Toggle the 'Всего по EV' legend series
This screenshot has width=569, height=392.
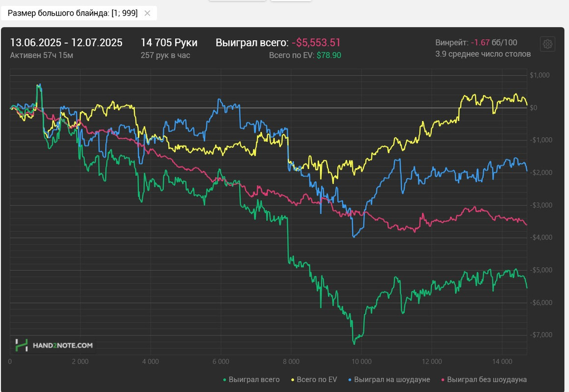click(x=314, y=379)
